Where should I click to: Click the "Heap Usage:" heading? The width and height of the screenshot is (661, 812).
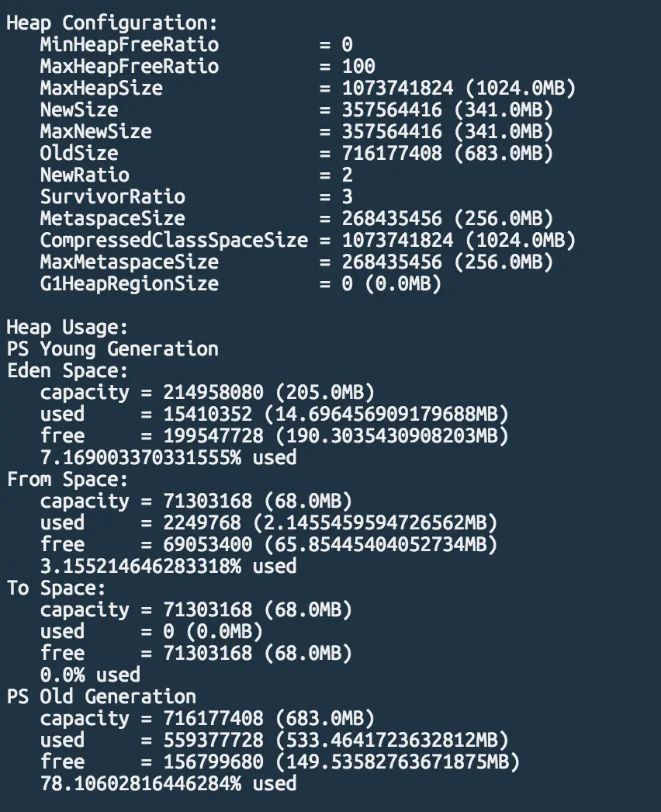coord(67,327)
